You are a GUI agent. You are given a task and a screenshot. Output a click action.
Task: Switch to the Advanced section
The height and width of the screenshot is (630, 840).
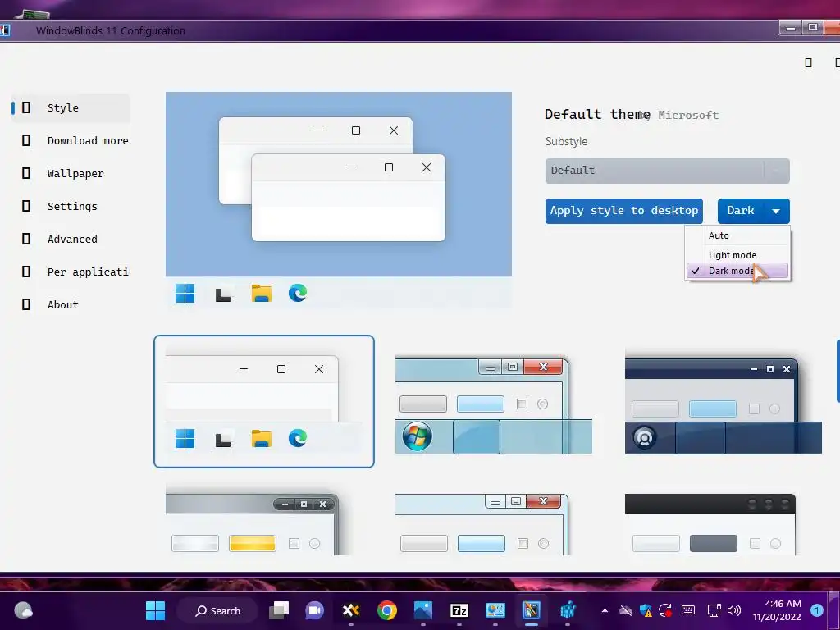(71, 239)
